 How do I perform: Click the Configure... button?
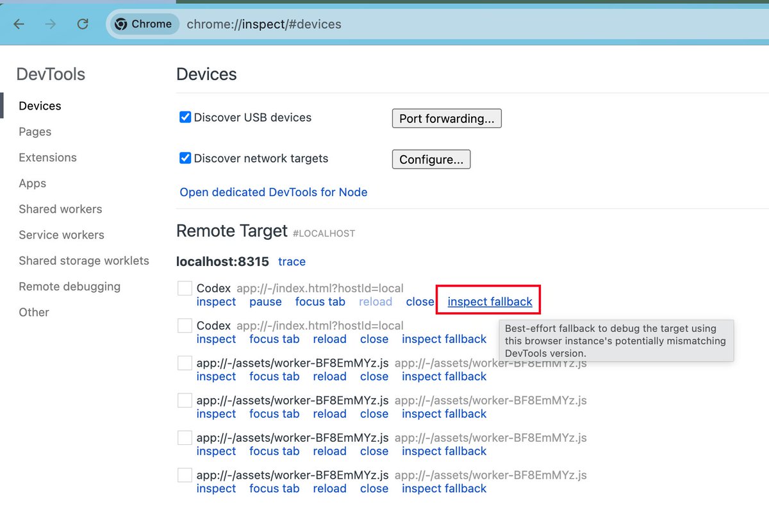pos(431,160)
